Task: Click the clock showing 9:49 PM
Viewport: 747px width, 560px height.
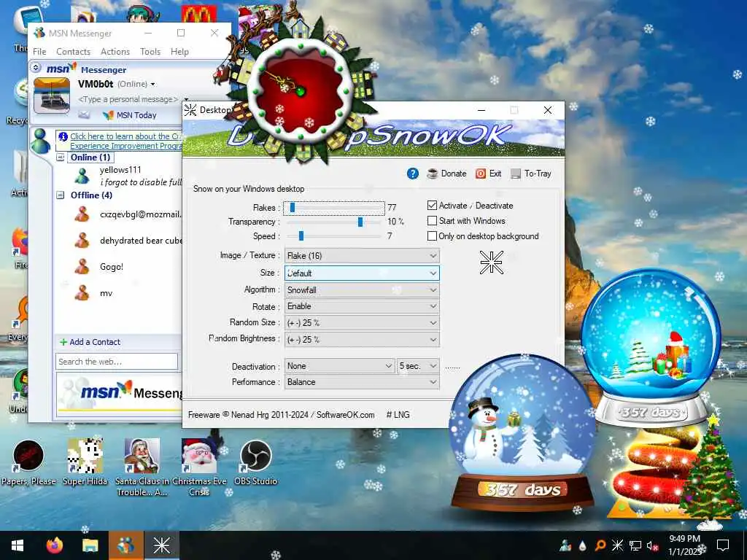Action: point(684,539)
